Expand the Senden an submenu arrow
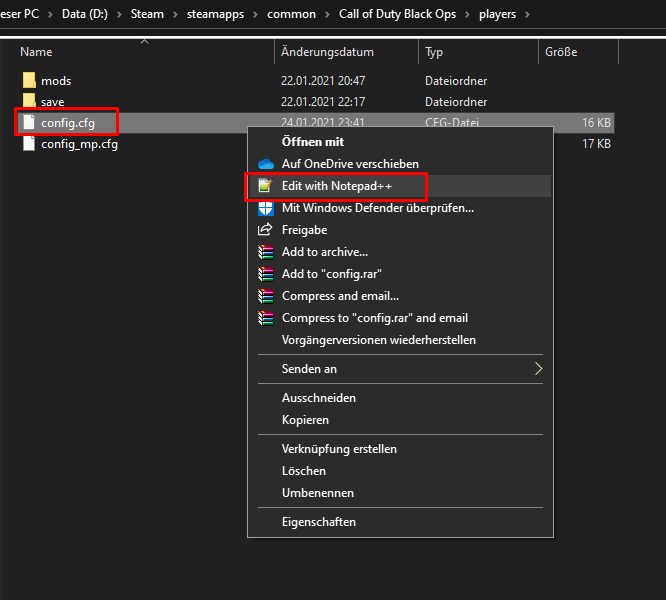This screenshot has height=600, width=666. point(538,369)
